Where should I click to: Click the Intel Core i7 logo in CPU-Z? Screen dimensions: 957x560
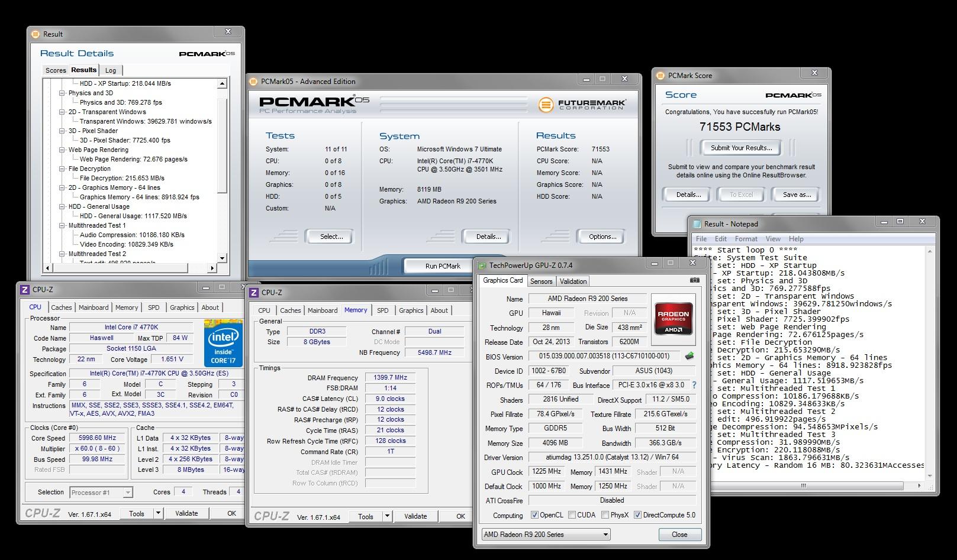tap(223, 343)
